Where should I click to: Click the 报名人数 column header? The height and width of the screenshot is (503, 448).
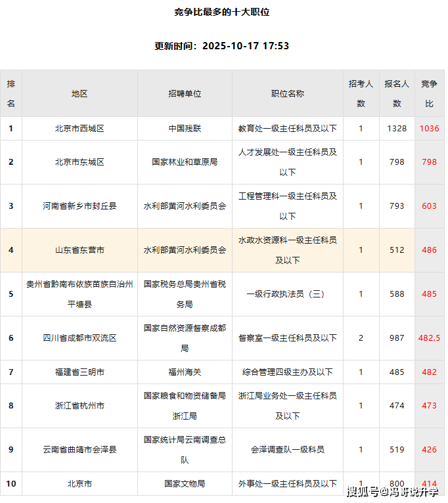coord(397,94)
